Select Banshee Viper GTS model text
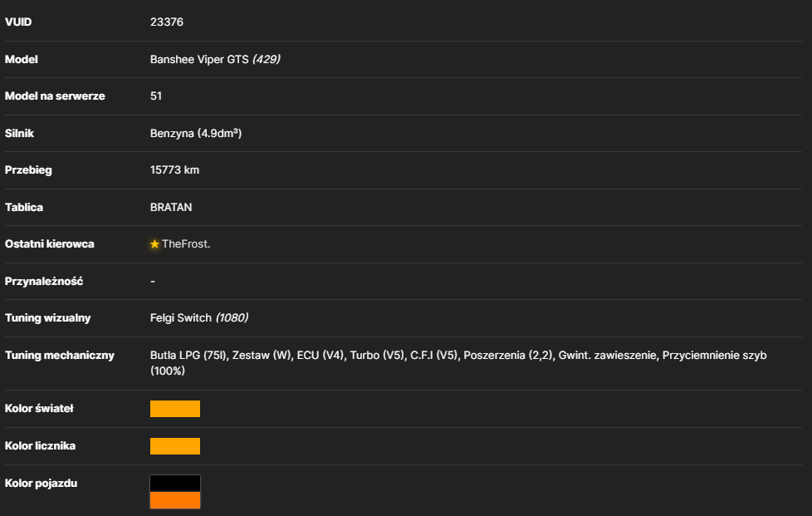The image size is (812, 516). (199, 59)
